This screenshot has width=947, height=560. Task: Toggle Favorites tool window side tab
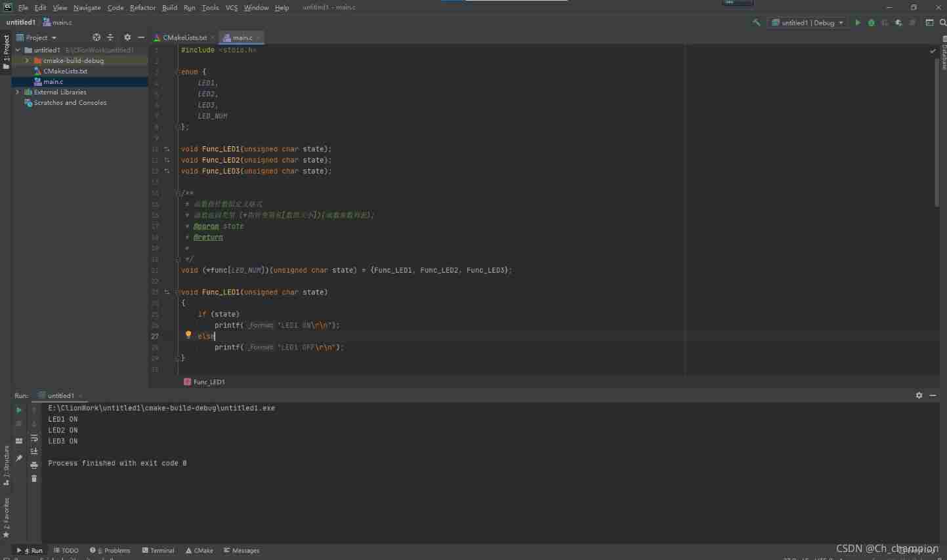click(x=6, y=518)
